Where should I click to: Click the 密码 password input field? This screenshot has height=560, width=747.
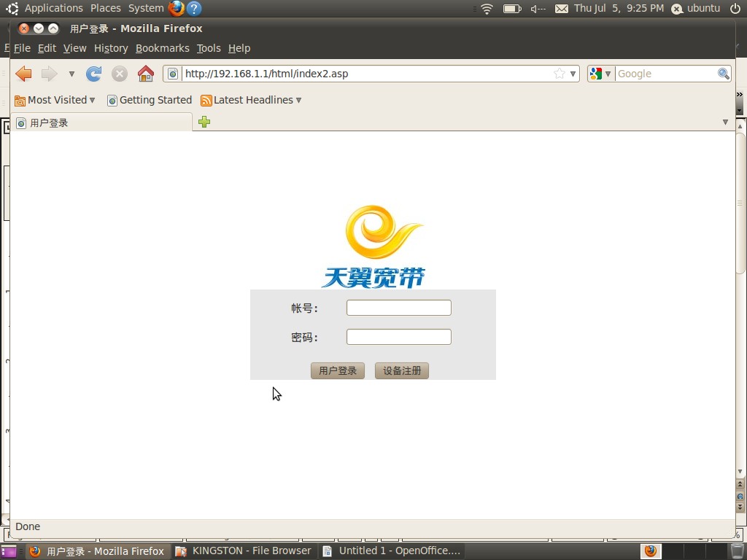pyautogui.click(x=399, y=337)
